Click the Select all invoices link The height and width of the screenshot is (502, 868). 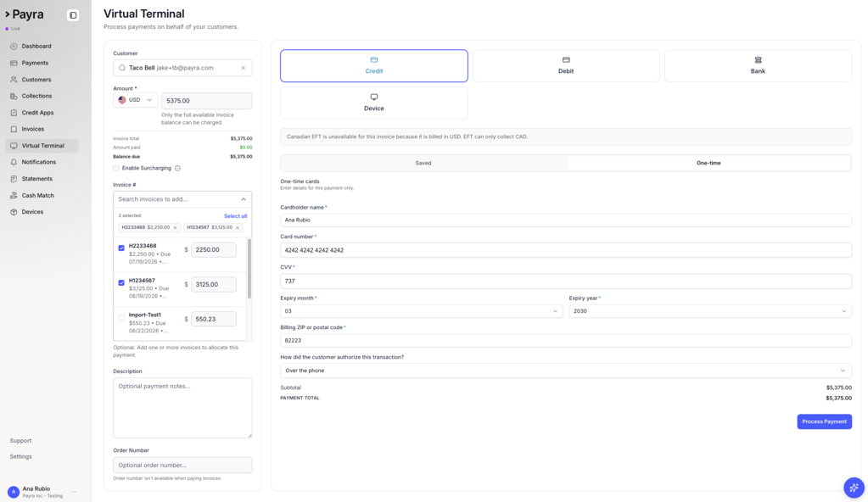point(235,216)
